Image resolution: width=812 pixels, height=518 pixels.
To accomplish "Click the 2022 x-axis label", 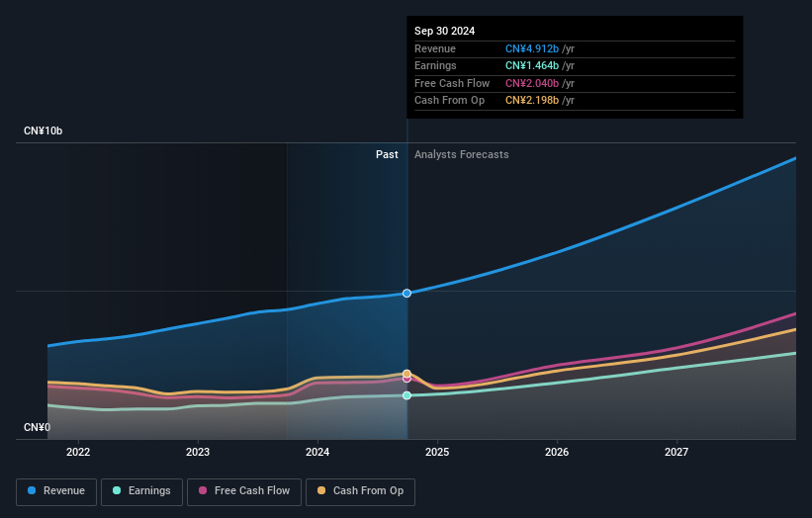I will point(78,452).
